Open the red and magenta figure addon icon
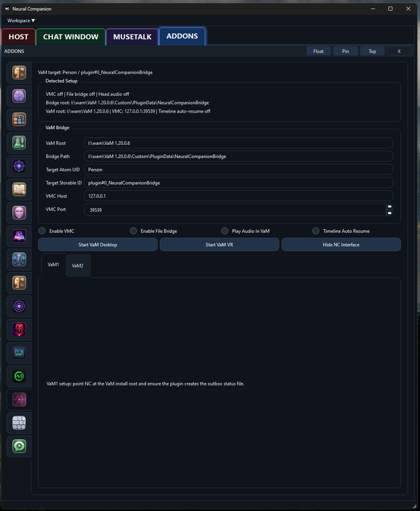420x511 pixels. point(19,329)
